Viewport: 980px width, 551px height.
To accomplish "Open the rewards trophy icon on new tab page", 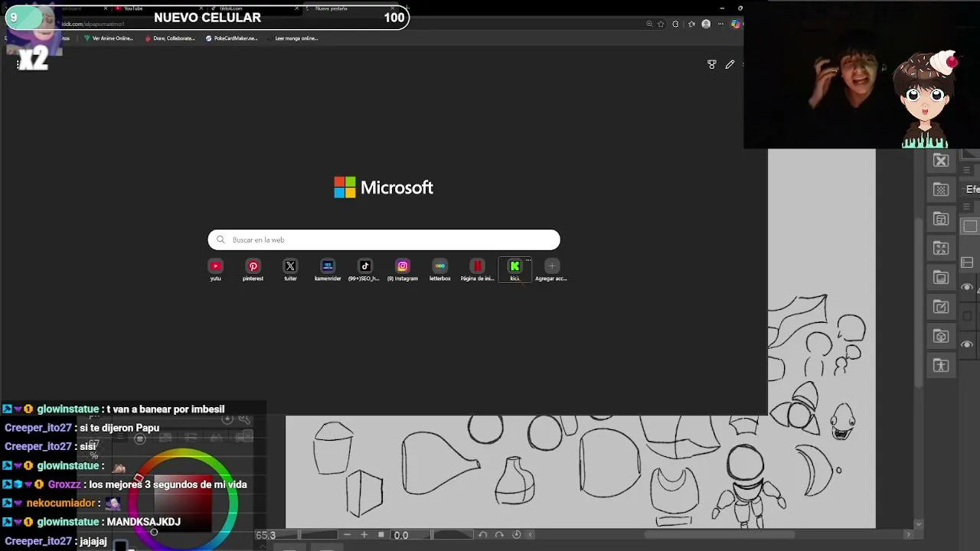I will tap(712, 64).
